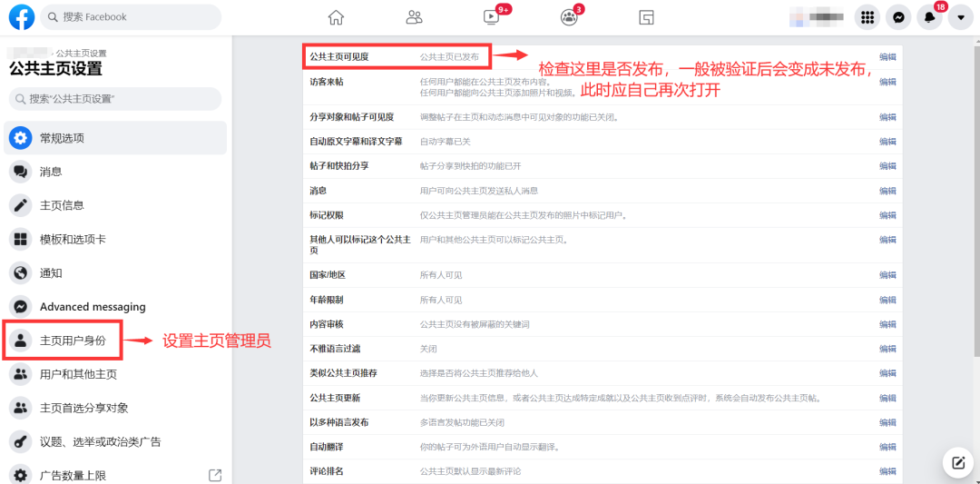Click the globe icon beside 通知
This screenshot has height=484, width=980.
click(x=21, y=272)
